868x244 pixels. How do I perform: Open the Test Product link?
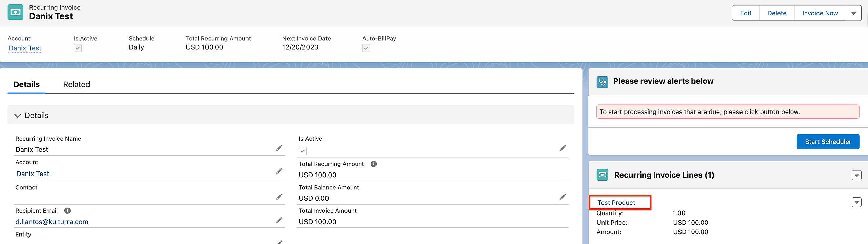(x=616, y=203)
